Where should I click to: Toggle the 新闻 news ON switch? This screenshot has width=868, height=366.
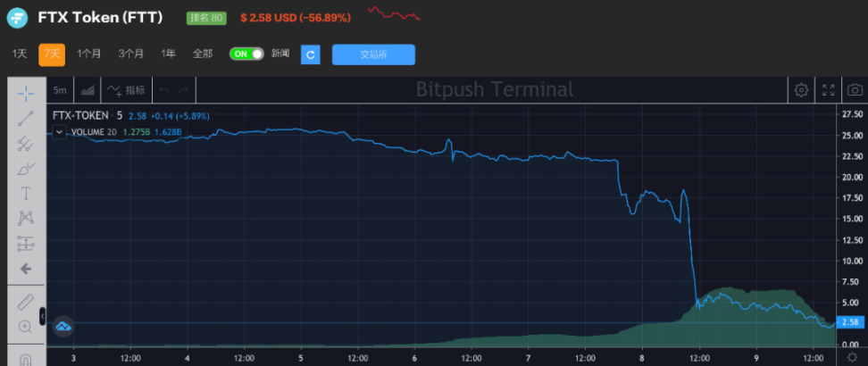click(246, 54)
